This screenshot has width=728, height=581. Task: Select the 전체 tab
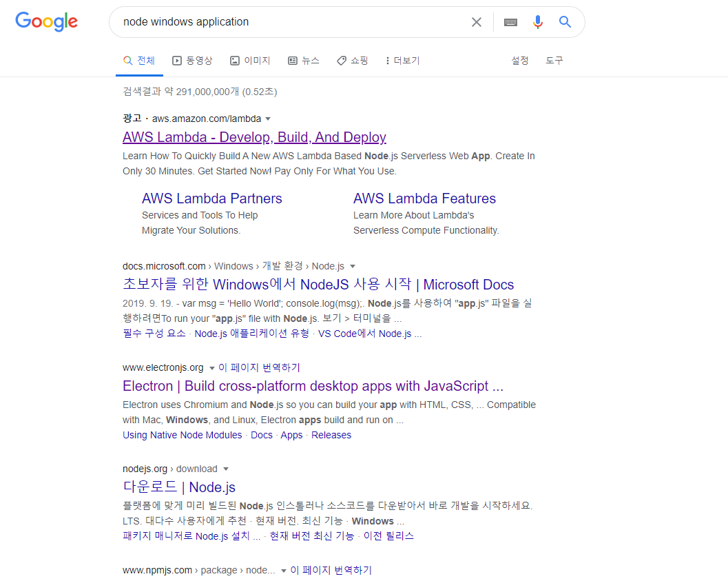[139, 61]
